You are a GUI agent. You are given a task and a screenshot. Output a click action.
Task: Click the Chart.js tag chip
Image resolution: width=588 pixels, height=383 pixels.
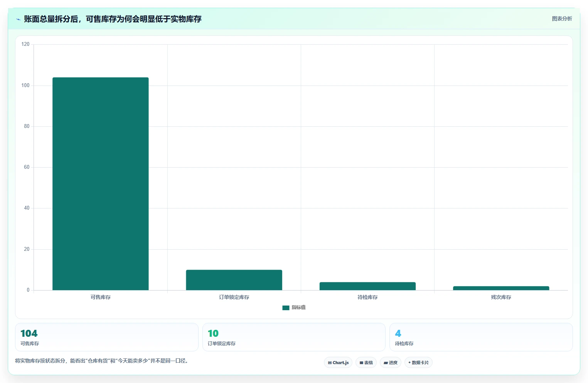coord(338,363)
